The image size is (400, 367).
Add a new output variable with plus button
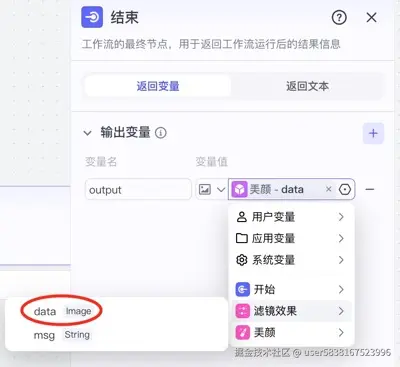[x=373, y=133]
